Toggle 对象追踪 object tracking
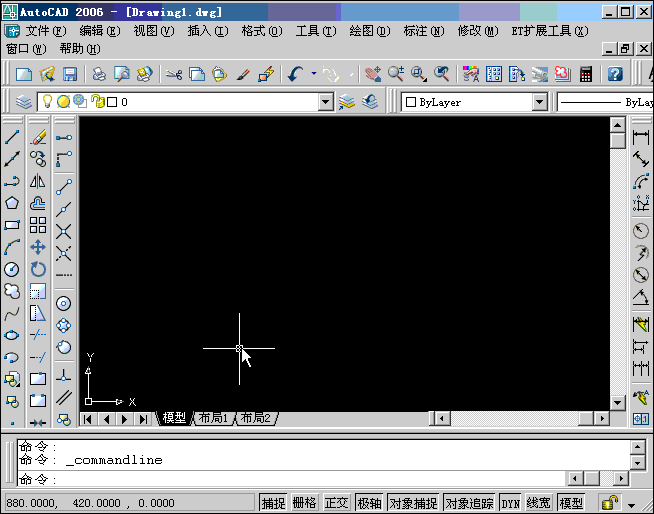The height and width of the screenshot is (514, 654). 469,503
